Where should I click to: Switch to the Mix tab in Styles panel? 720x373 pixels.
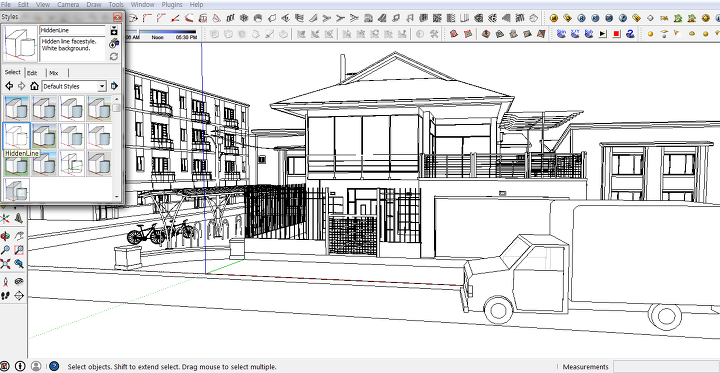[x=54, y=73]
